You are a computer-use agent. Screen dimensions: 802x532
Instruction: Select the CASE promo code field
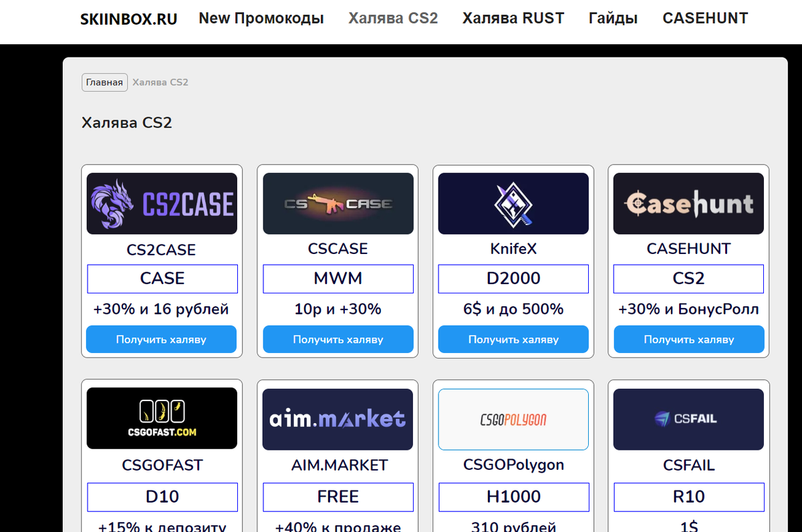coord(162,279)
